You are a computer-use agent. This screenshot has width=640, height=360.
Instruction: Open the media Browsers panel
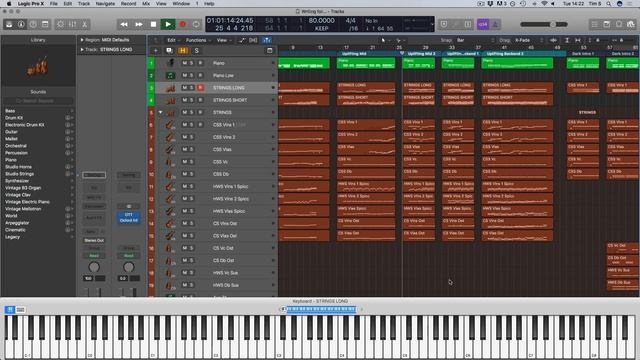[x=631, y=24]
